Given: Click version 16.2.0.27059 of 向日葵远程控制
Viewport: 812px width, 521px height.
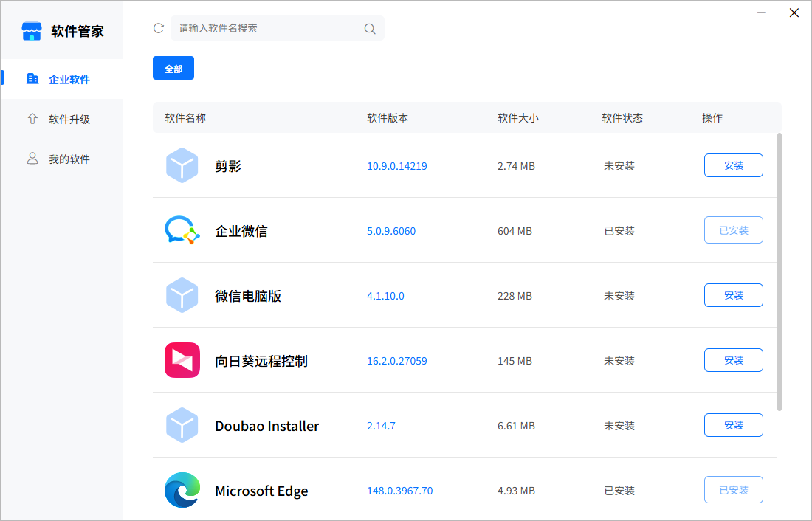Looking at the screenshot, I should pos(397,361).
